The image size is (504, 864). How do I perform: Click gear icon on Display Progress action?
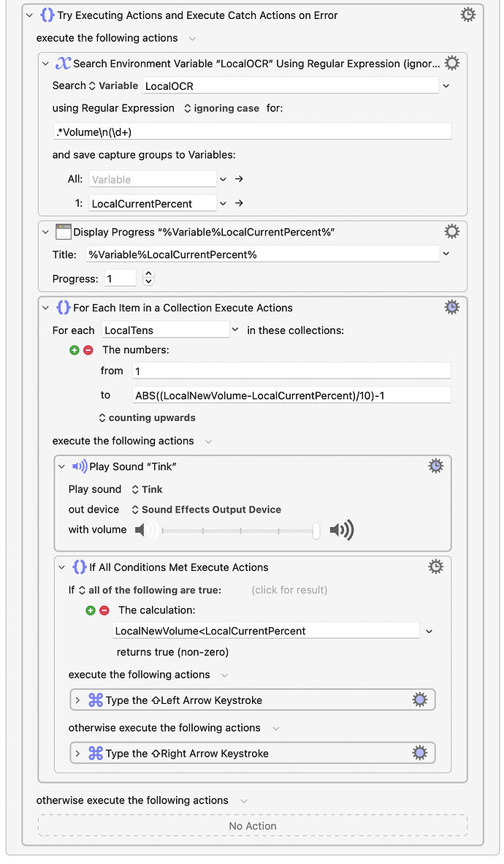[x=451, y=232]
